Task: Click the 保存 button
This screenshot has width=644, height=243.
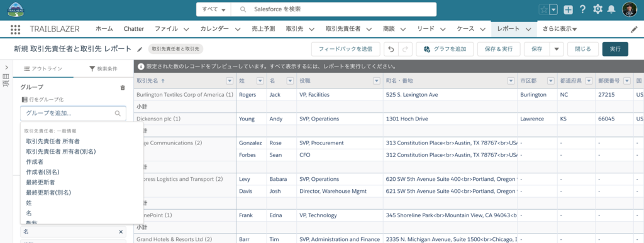Action: click(537, 49)
